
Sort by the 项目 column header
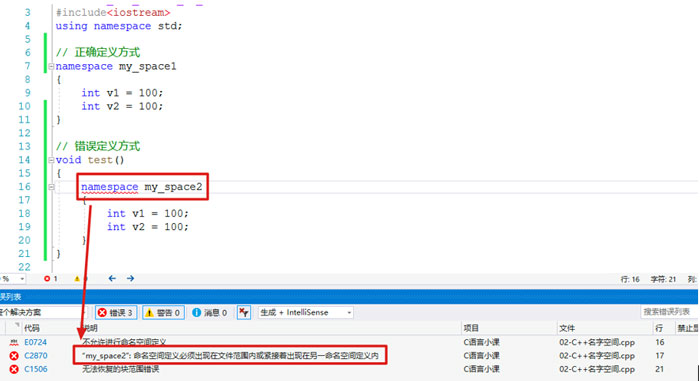tap(471, 328)
